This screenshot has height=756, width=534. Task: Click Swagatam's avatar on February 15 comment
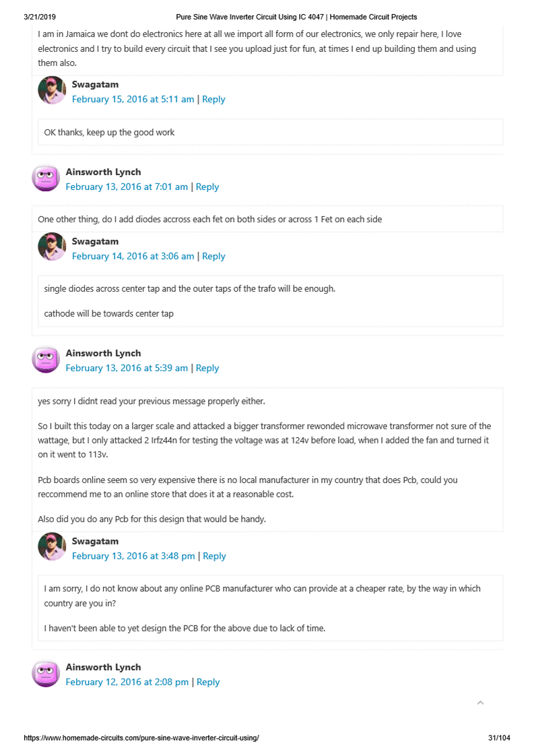click(x=52, y=90)
